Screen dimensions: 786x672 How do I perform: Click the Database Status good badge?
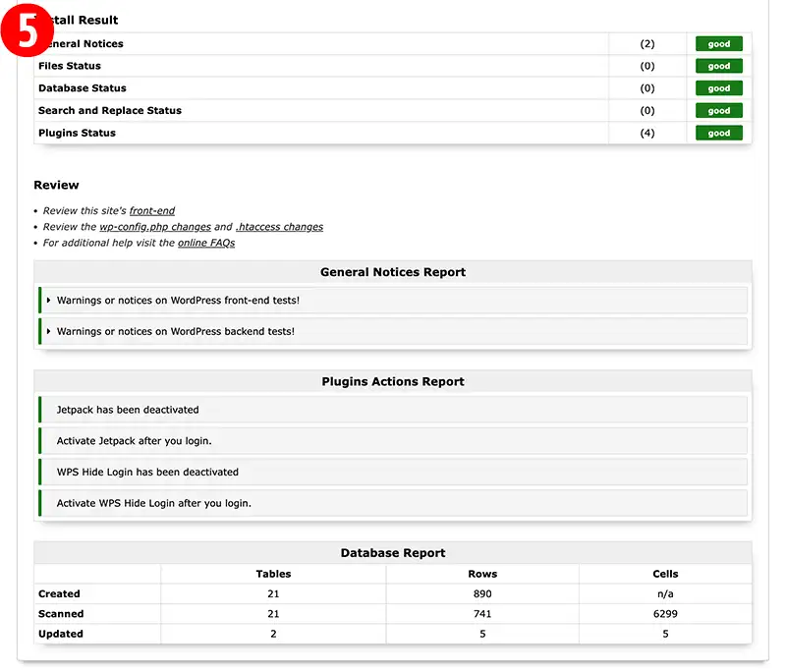718,88
